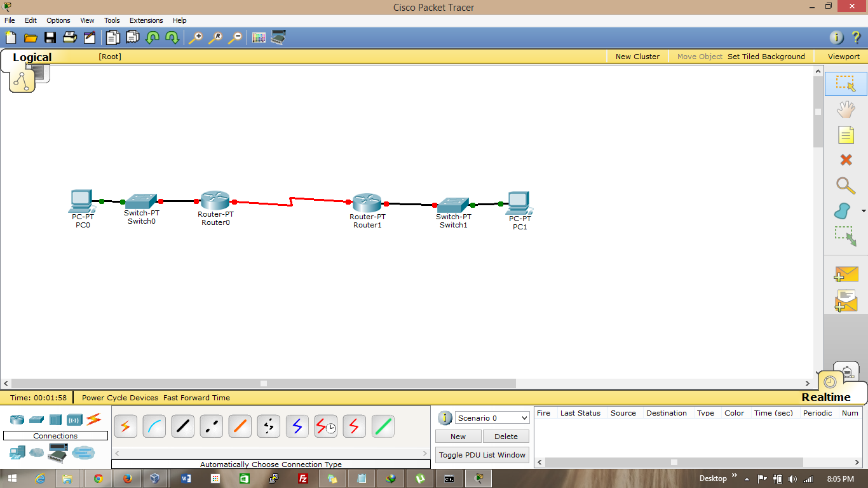Open the Extensions menu
This screenshot has width=868, height=488.
[x=146, y=20]
